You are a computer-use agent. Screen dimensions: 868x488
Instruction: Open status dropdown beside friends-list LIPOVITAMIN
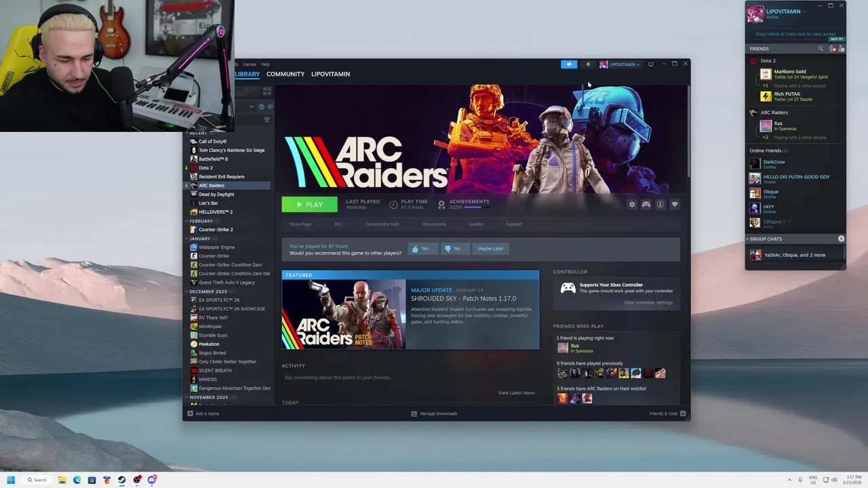[804, 12]
